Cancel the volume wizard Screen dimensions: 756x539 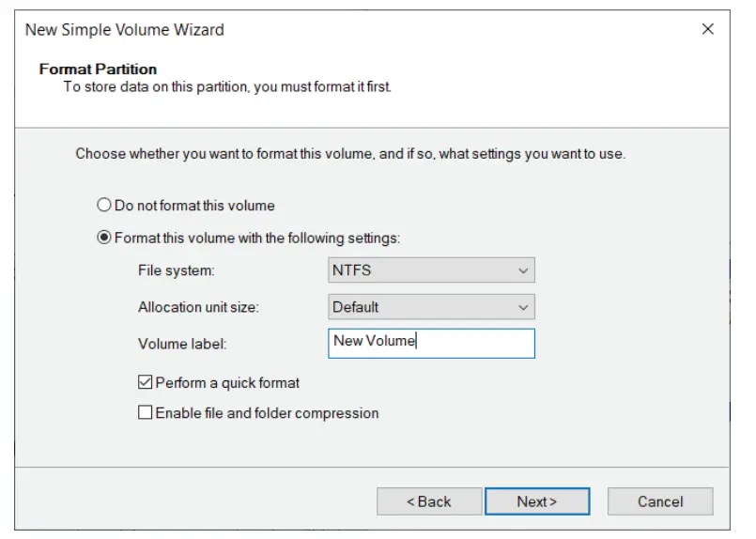click(660, 501)
